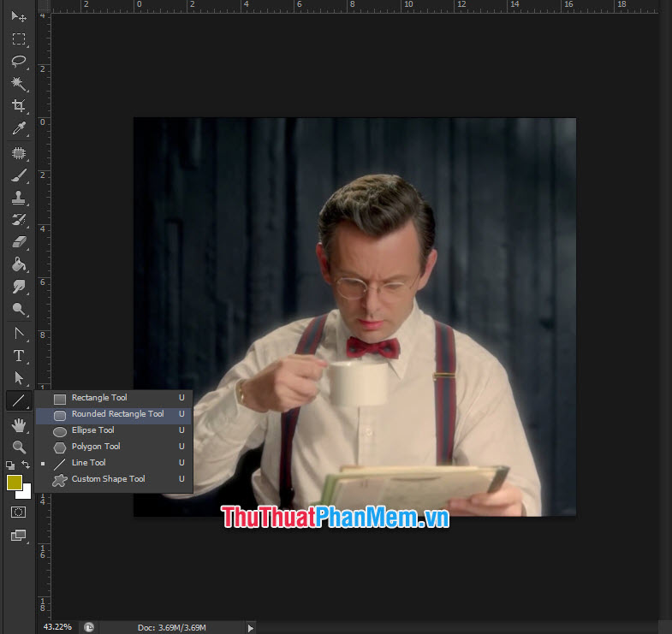Select the Hand tool

19,425
